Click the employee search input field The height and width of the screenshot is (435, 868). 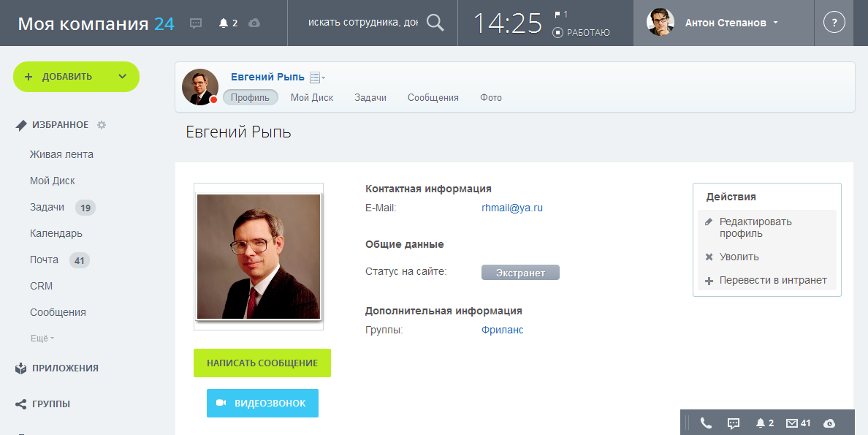coord(363,23)
